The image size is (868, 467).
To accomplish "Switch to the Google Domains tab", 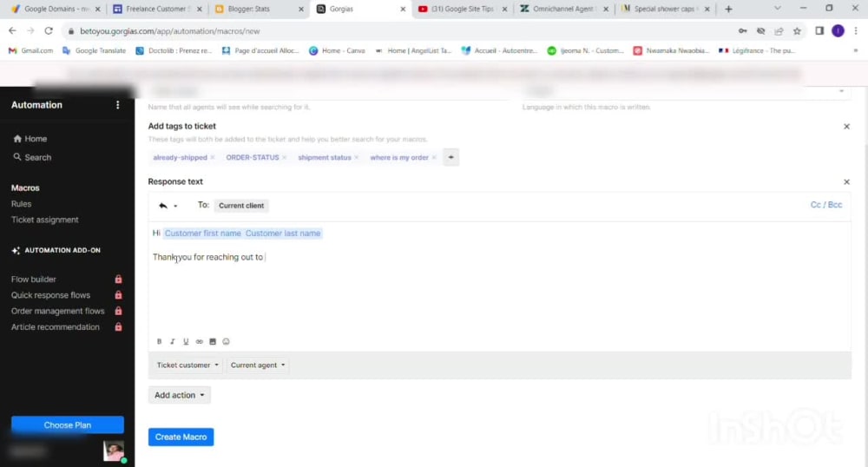I will [56, 9].
